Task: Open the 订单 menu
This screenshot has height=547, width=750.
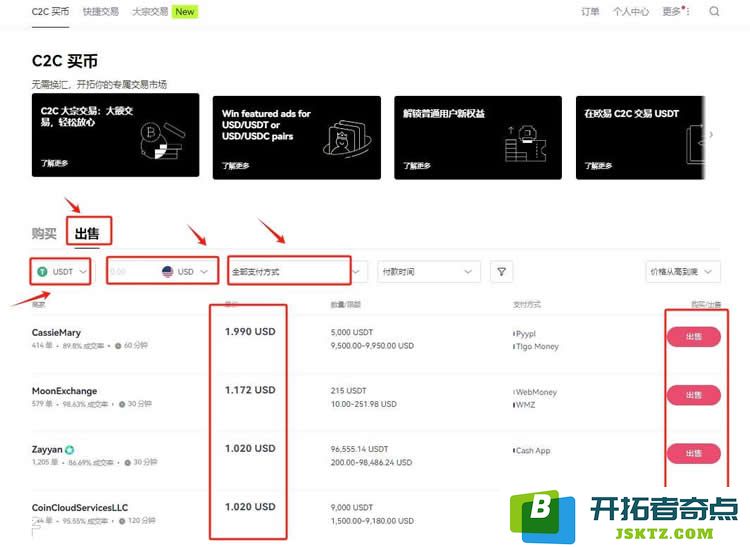Action: tap(590, 11)
